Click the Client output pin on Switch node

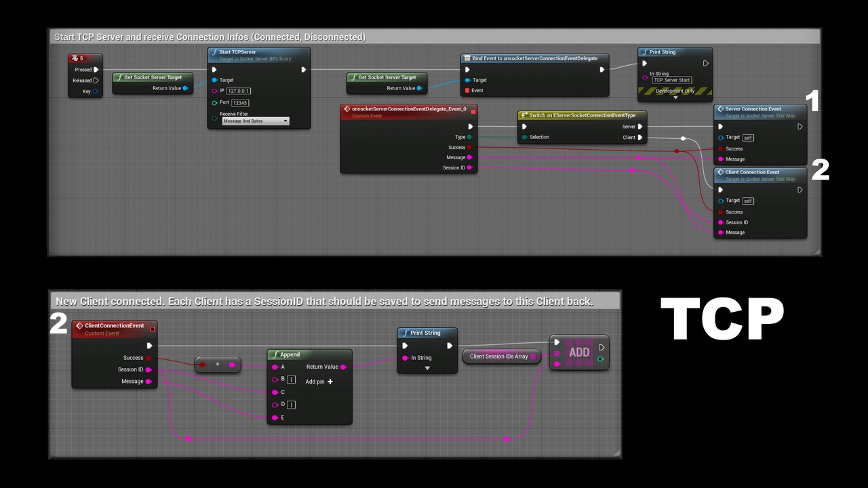click(639, 138)
